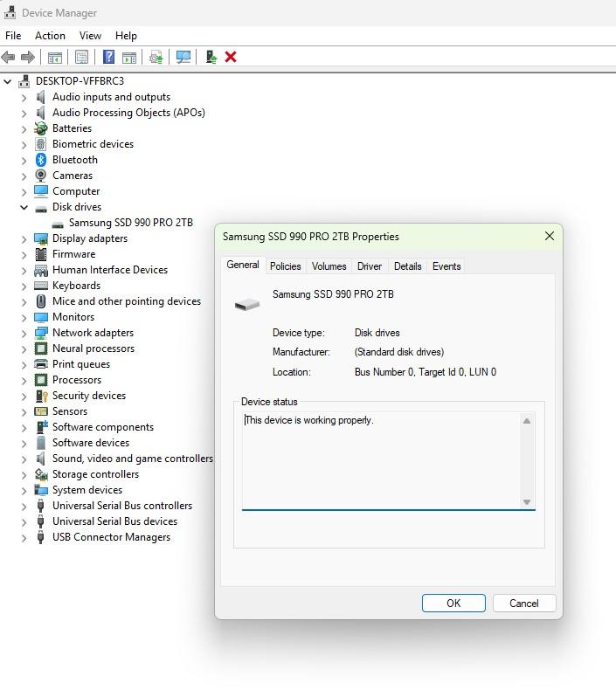
Task: Click Scan for hardware changes icon
Action: 183,57
